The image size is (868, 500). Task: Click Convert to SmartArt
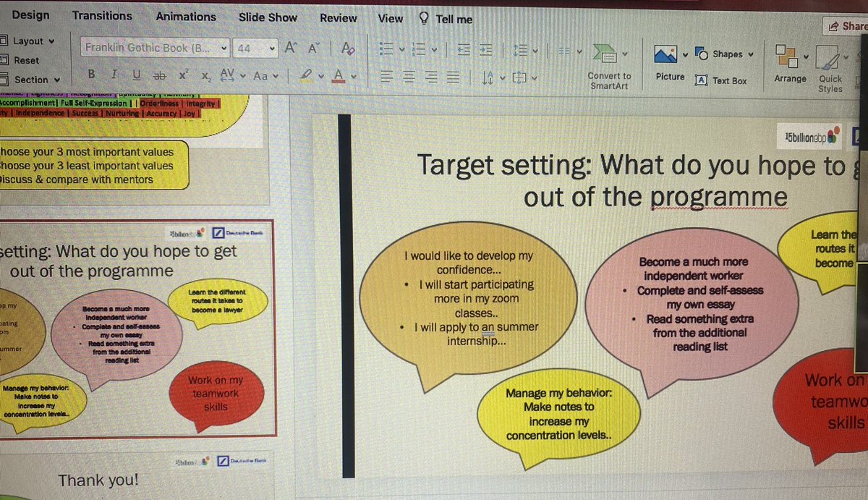pos(609,66)
